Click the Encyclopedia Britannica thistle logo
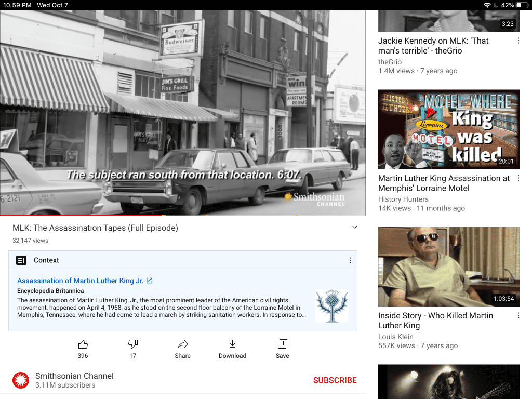Viewport: 532px width, 399px height. click(x=331, y=306)
